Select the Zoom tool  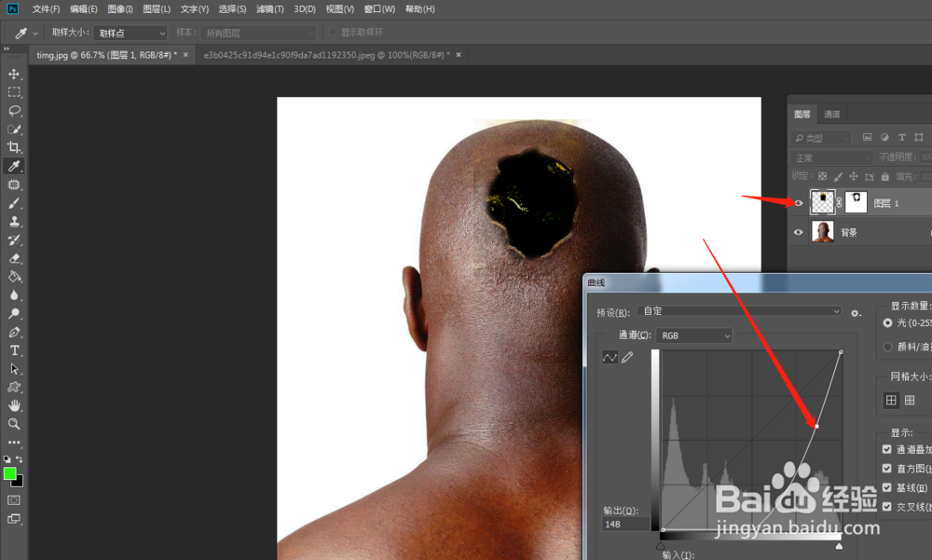[14, 424]
